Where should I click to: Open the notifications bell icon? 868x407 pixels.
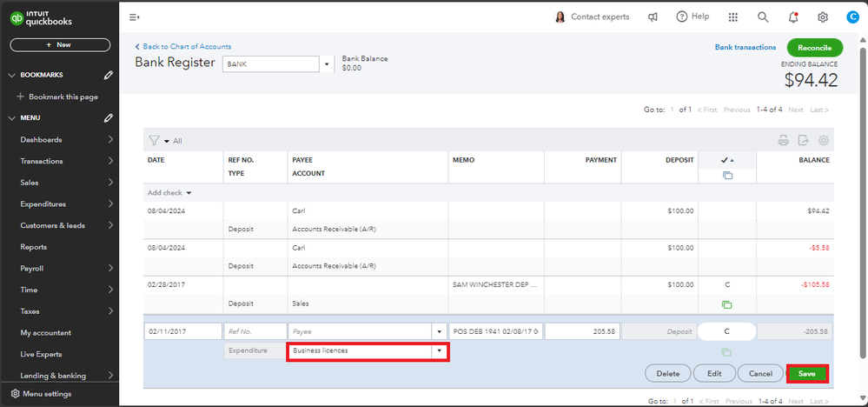click(793, 17)
